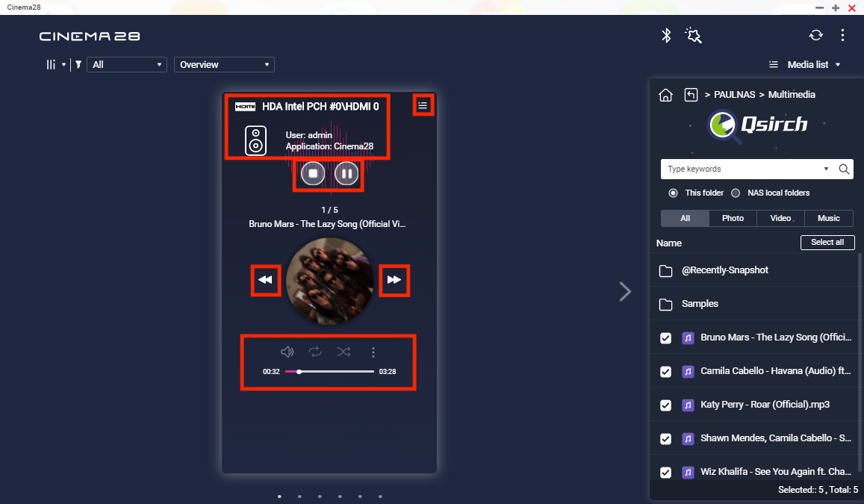Viewport: 864px width, 504px height.
Task: Skip to the next track
Action: pyautogui.click(x=394, y=280)
